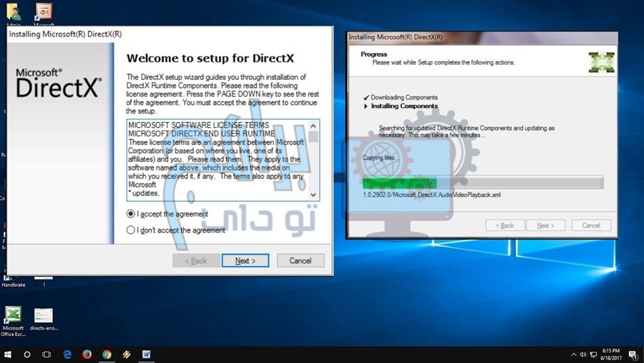Screen dimensions: 644x363
Task: Click the file copying progress bar
Action: pyautogui.click(x=483, y=182)
